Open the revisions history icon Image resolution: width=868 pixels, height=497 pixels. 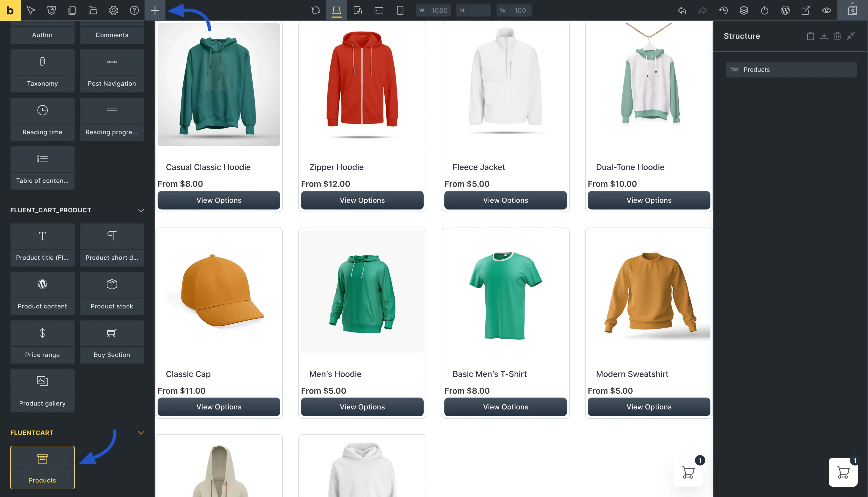[723, 10]
